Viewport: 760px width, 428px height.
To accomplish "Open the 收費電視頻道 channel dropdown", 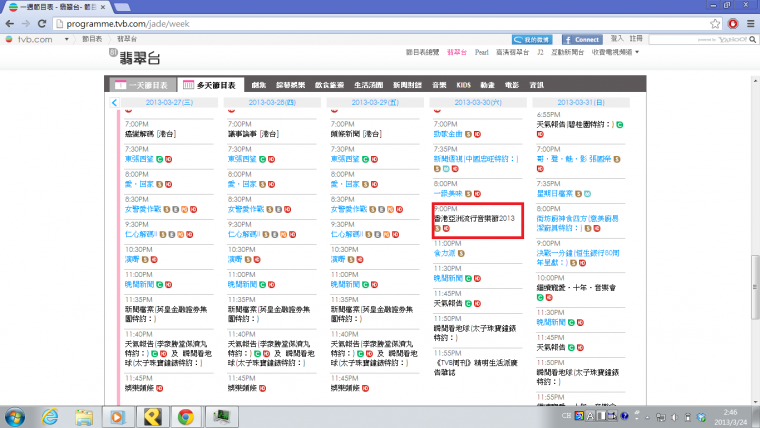I will pyautogui.click(x=615, y=52).
